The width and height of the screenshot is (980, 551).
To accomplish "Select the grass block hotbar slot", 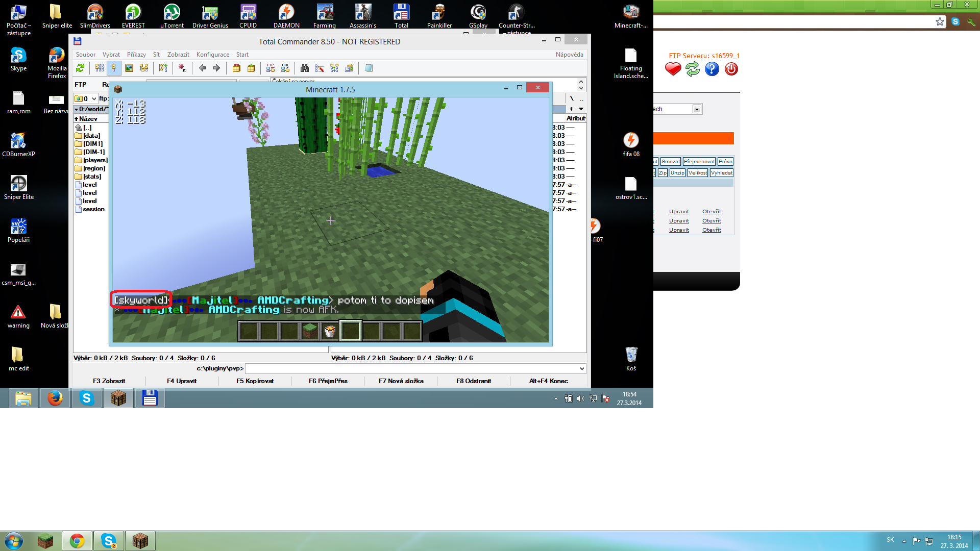I will 310,331.
